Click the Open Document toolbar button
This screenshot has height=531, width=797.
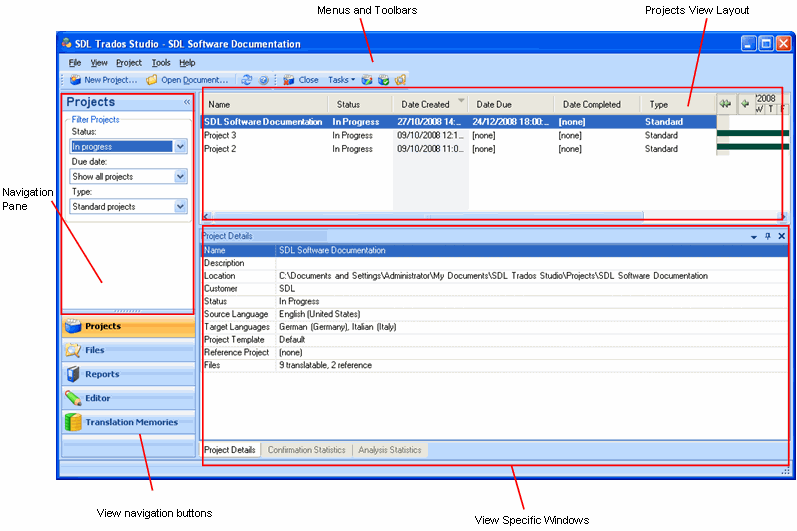click(x=187, y=80)
